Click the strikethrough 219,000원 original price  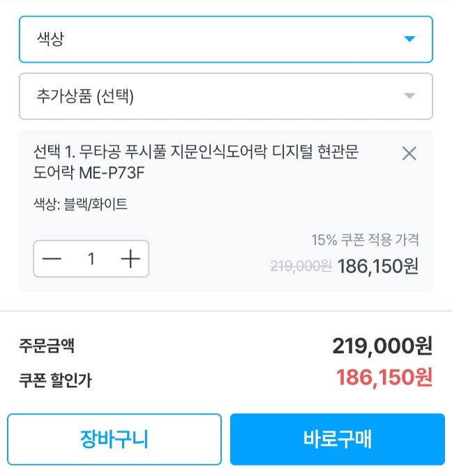(300, 266)
